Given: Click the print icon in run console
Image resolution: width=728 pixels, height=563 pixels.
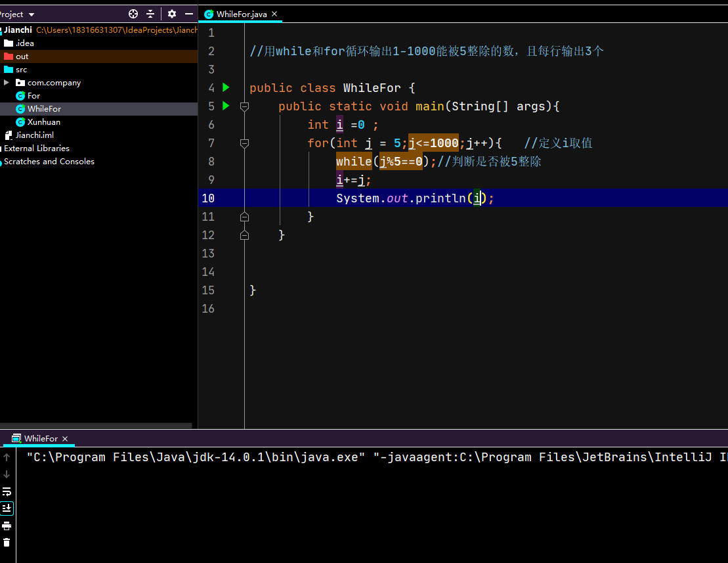Looking at the screenshot, I should click(7, 526).
